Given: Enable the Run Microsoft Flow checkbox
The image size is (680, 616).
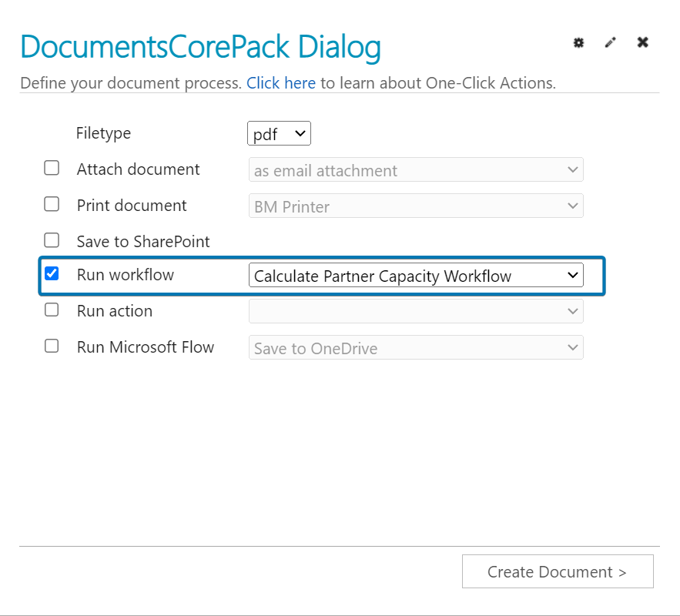Looking at the screenshot, I should click(x=52, y=346).
